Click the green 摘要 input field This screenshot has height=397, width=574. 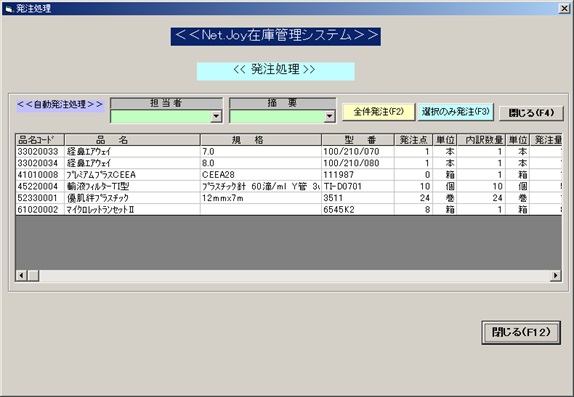(277, 116)
